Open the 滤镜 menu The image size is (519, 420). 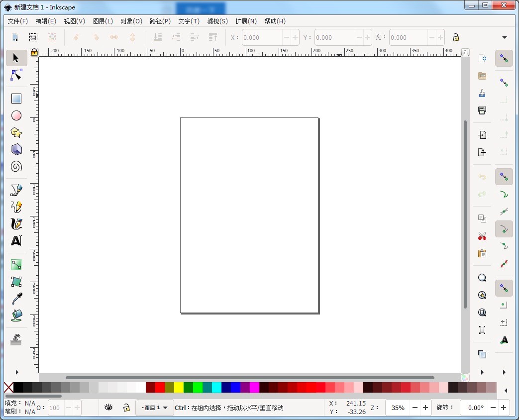(217, 21)
